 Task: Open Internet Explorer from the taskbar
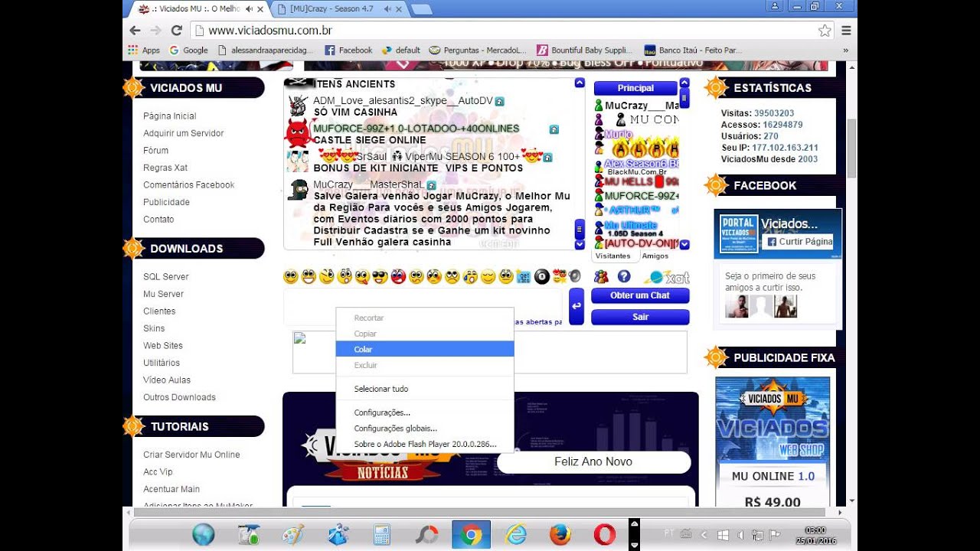tap(516, 534)
